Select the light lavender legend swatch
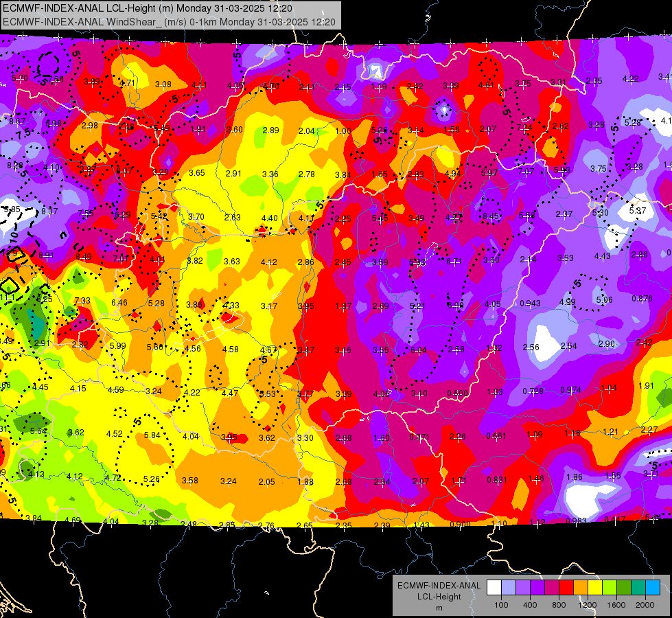Screen dimensions: 672x618 click(x=508, y=588)
